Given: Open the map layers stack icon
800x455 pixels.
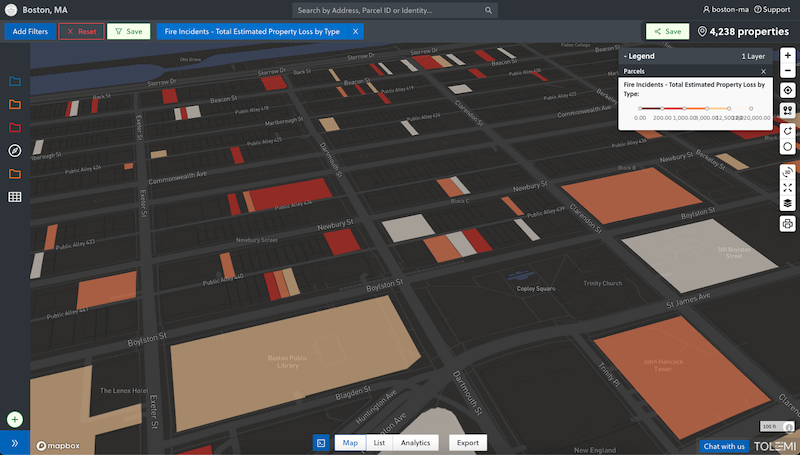Looking at the screenshot, I should pyautogui.click(x=788, y=203).
